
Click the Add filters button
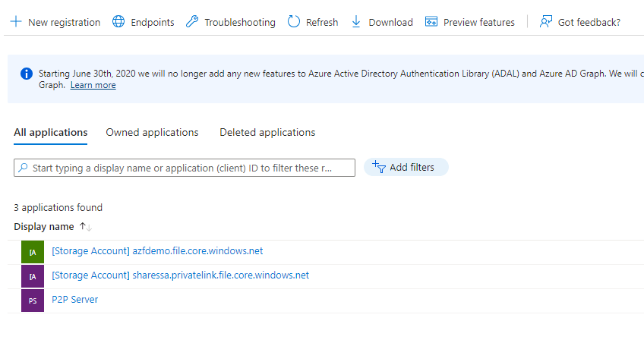click(x=406, y=167)
